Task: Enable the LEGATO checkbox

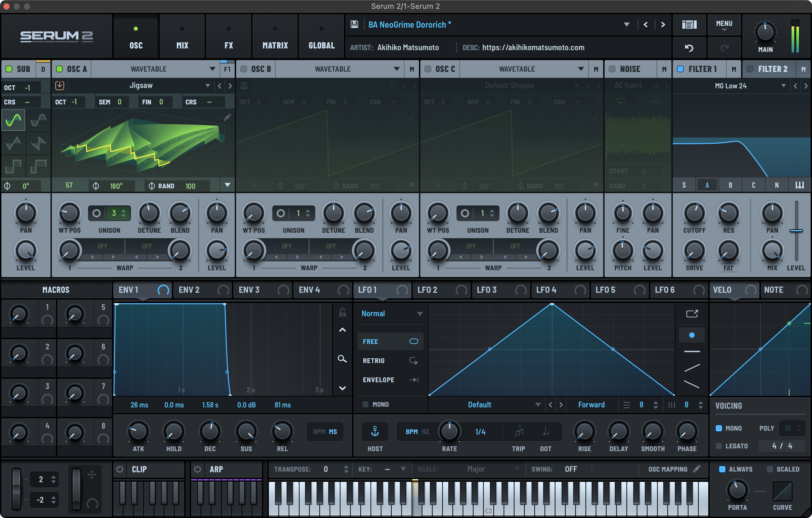Action: pyautogui.click(x=719, y=446)
